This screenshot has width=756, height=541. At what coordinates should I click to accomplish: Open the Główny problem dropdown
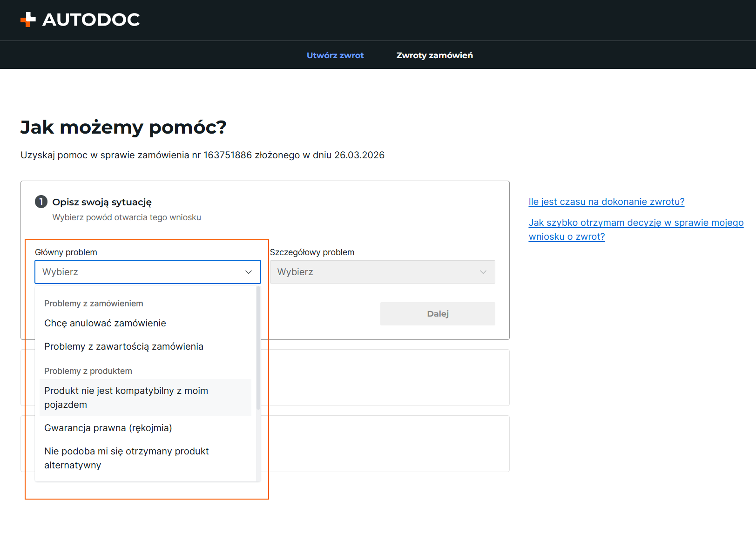click(x=148, y=272)
